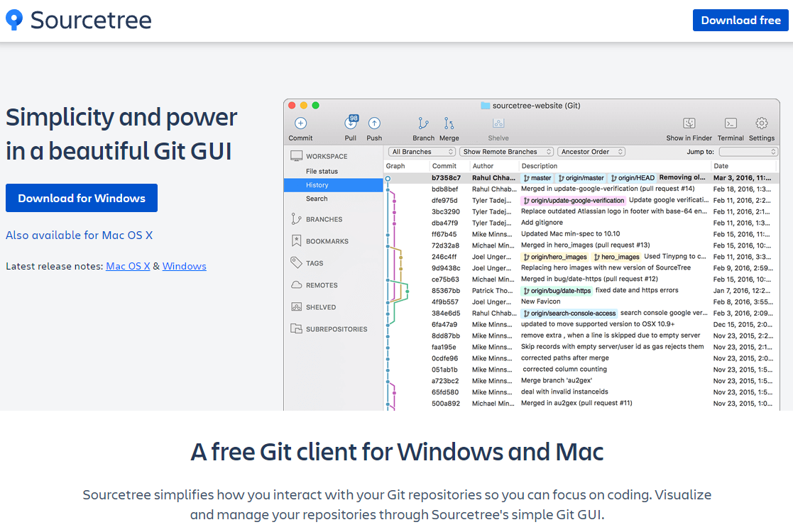The width and height of the screenshot is (793, 532).
Task: Open the Jump to dropdown
Action: pos(748,152)
